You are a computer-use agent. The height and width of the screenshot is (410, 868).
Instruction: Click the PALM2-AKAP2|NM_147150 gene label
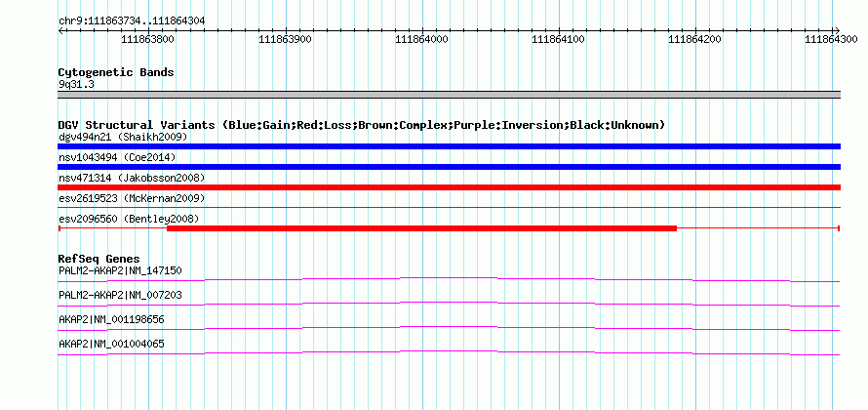[x=120, y=270]
